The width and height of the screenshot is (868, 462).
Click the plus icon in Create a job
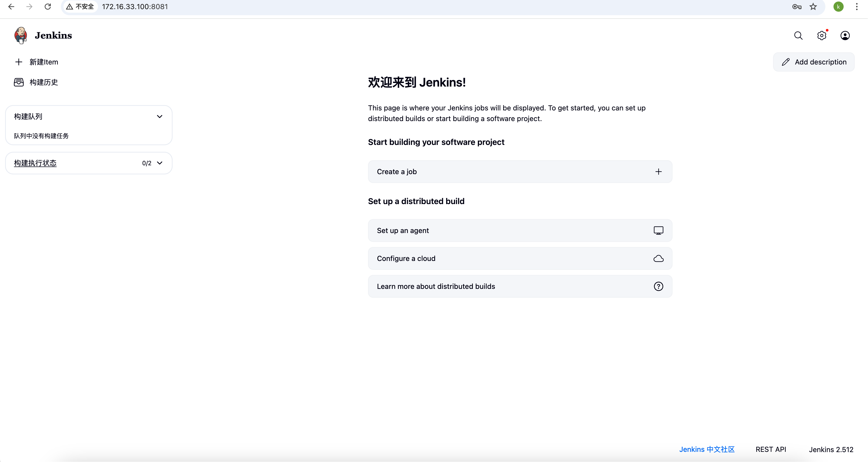pos(658,172)
